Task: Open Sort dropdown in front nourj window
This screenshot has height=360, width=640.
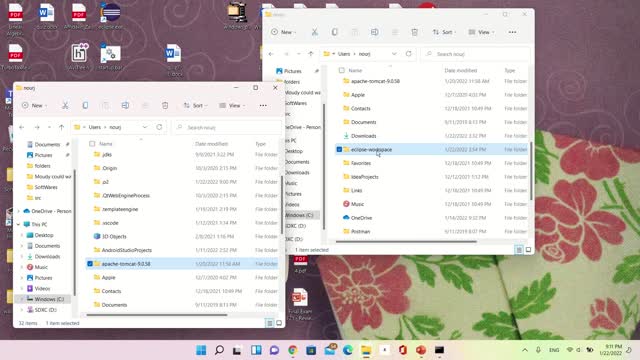Action: click(196, 105)
